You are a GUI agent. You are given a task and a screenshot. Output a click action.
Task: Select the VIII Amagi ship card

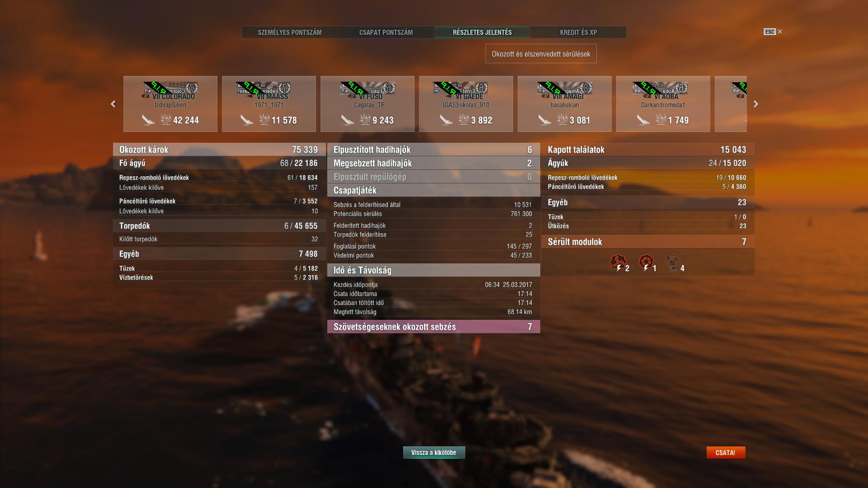565,104
